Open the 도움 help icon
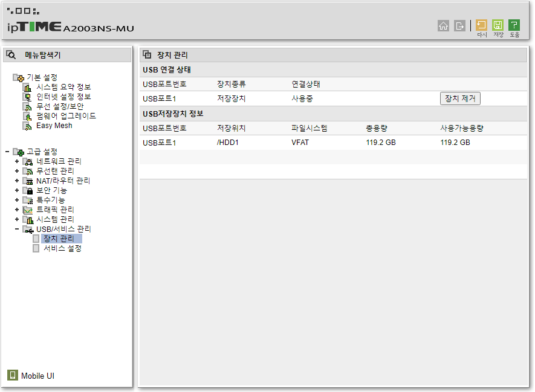 pos(514,25)
